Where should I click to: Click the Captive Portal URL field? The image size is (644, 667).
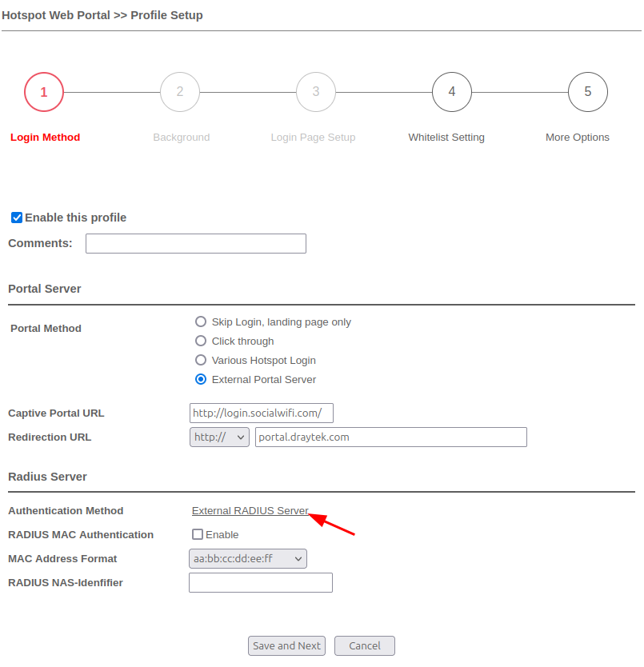(x=261, y=413)
